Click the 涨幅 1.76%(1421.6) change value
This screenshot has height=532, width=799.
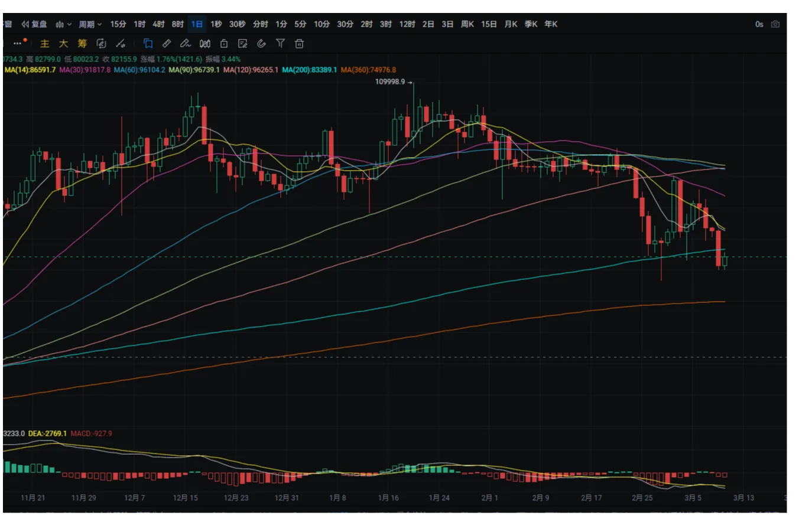(x=171, y=59)
